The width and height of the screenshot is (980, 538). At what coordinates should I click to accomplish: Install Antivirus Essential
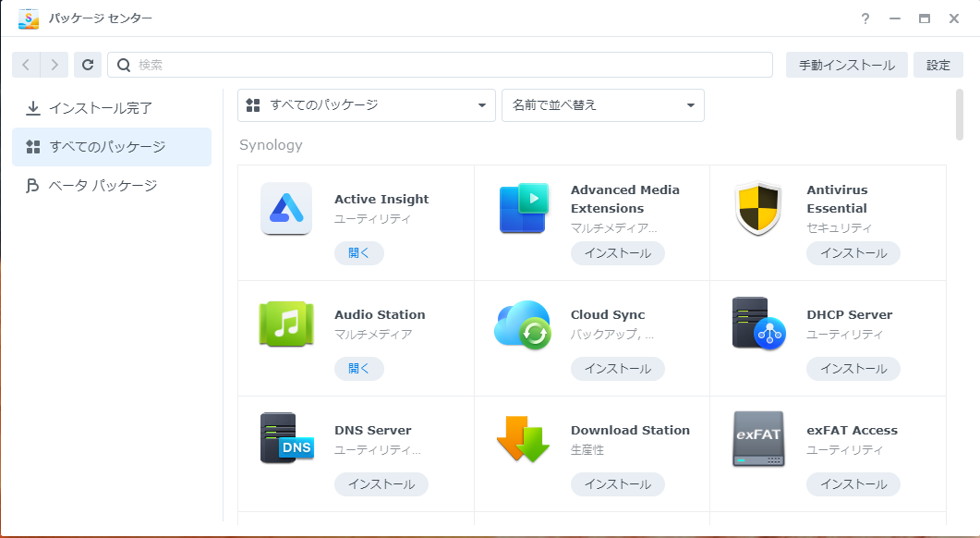coord(853,253)
